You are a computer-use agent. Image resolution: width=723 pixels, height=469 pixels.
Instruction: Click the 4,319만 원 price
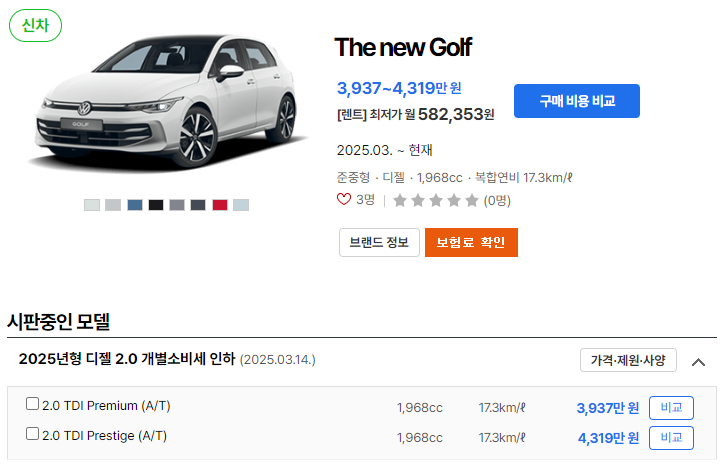pyautogui.click(x=609, y=438)
